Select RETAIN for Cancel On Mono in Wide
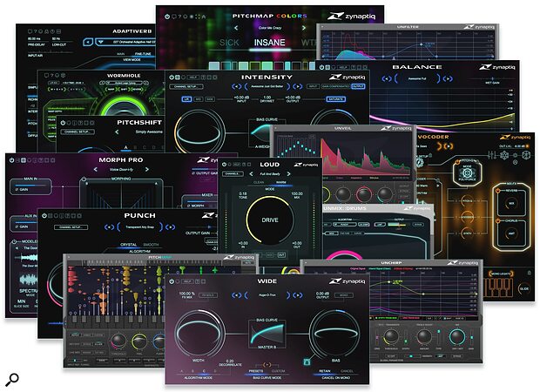Screen dimensions: 540x392 pos(324,371)
